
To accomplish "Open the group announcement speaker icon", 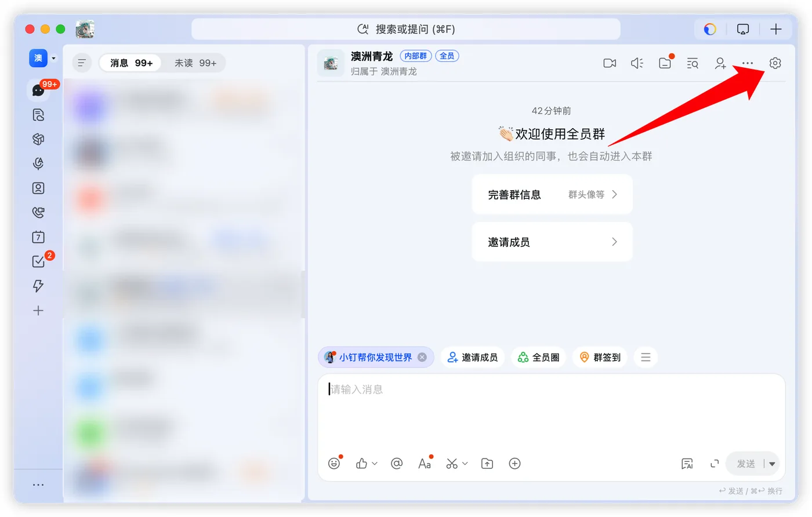I will point(637,63).
